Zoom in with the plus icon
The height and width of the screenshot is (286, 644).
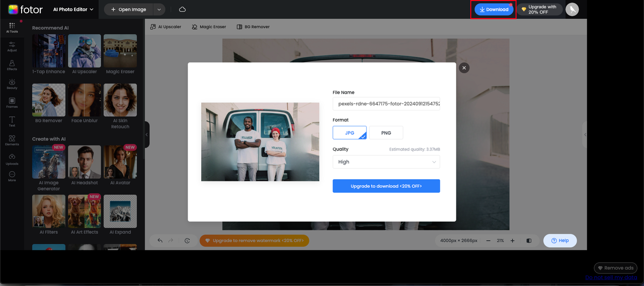[x=512, y=241]
